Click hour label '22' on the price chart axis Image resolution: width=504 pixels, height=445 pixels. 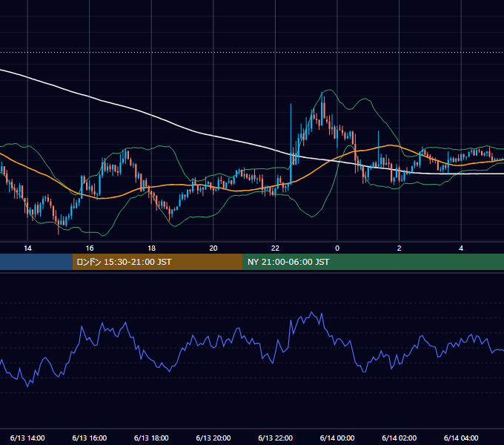(275, 248)
